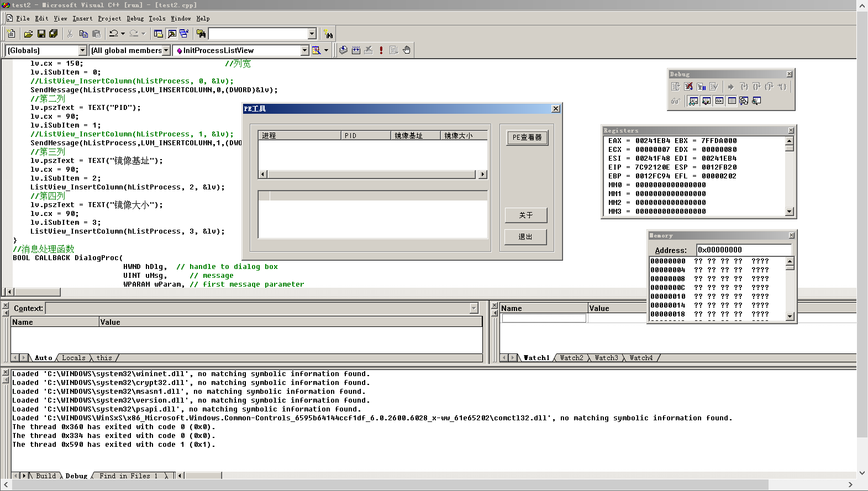Viewport: 868px width, 491px height.
Task: Expand the (Globals) class dropdown
Action: 82,50
